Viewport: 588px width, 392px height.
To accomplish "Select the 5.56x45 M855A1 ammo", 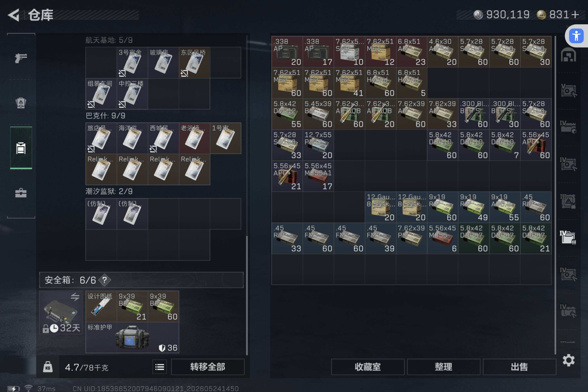I will coord(318,176).
